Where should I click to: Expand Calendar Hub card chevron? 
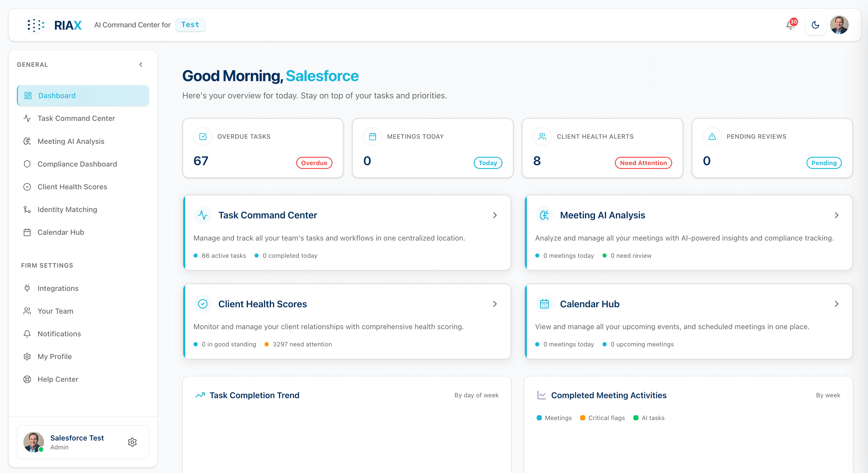[x=836, y=304]
